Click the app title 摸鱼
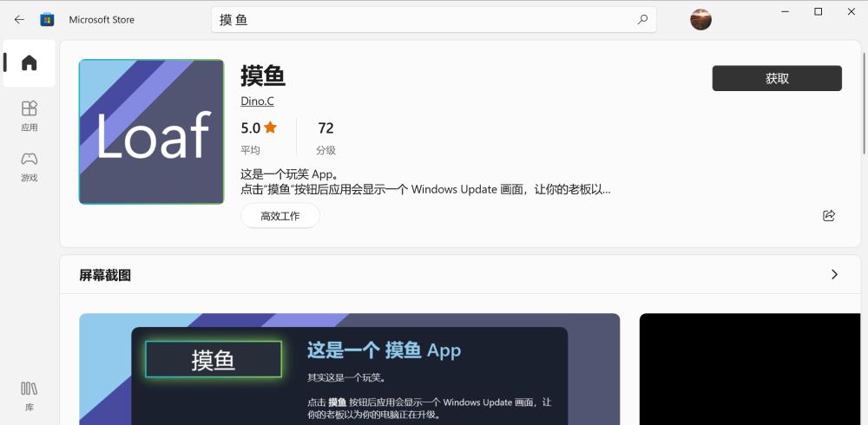The width and height of the screenshot is (868, 425). tap(263, 75)
